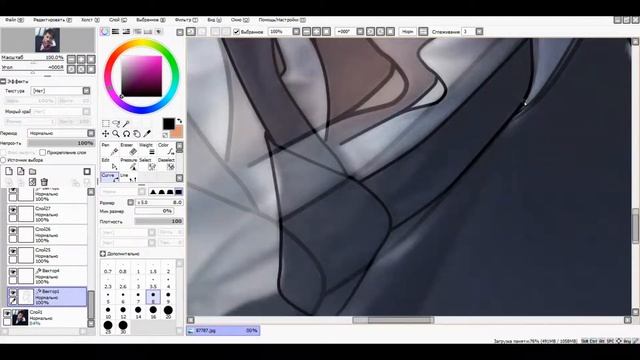This screenshot has width=640, height=360.
Task: Select the lasso selection tool
Action: point(116,123)
